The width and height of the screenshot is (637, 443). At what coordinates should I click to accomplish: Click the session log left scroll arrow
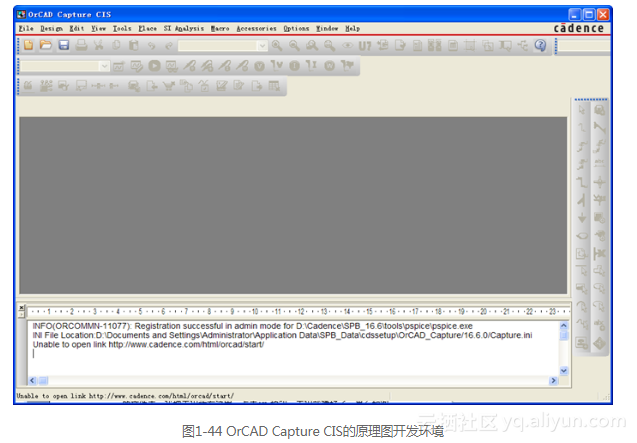[x=32, y=381]
